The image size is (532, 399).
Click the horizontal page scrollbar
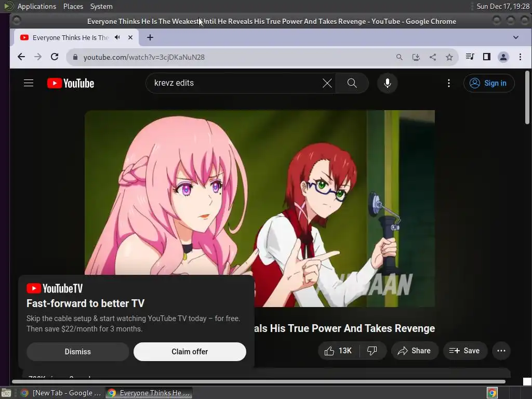click(x=259, y=382)
